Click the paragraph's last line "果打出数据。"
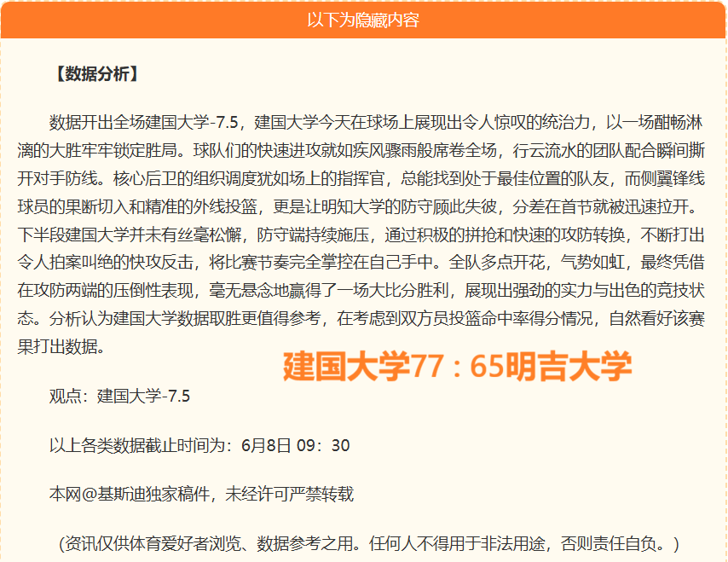Image resolution: width=728 pixels, height=562 pixels. point(61,346)
